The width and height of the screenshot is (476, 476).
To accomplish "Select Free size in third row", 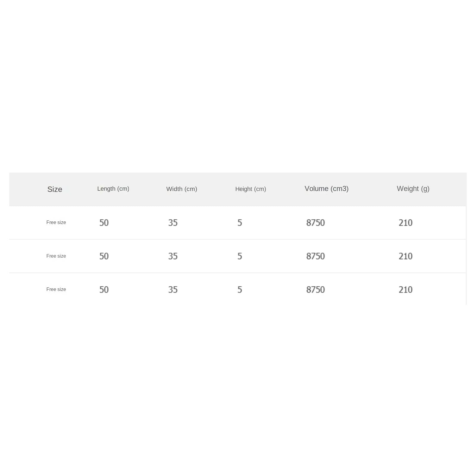I will [56, 289].
